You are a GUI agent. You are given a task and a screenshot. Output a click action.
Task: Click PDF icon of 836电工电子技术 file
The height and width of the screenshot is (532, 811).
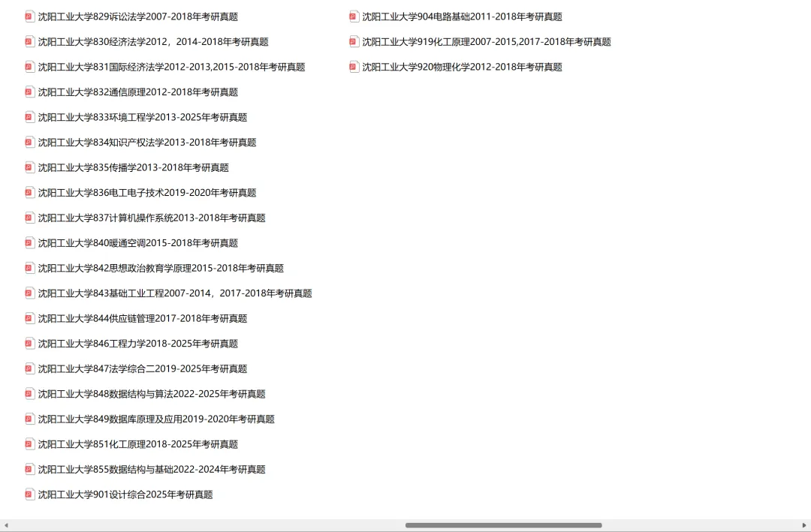pos(30,193)
